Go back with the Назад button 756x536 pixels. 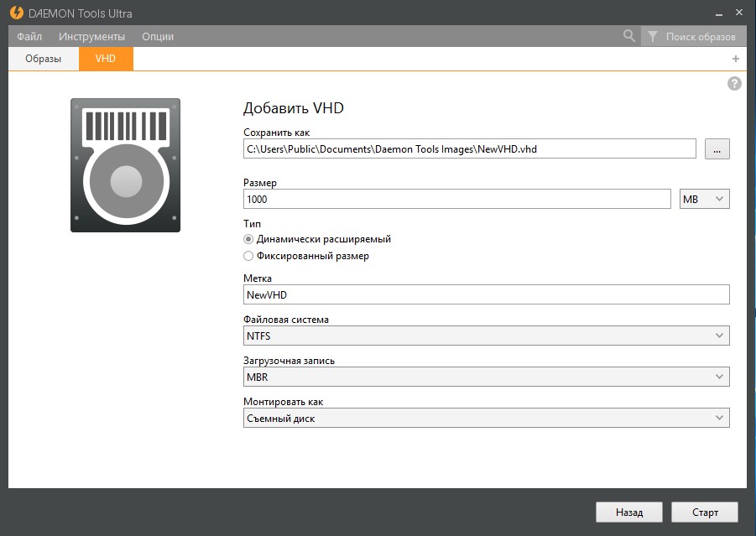[628, 512]
